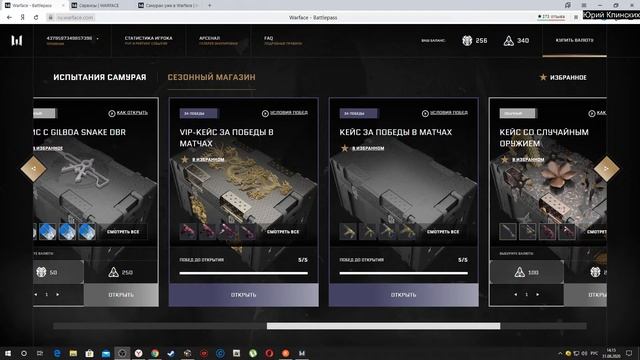The width and height of the screenshot is (640, 360).
Task: Reload the page with the refresh icon
Action: [x=36, y=18]
